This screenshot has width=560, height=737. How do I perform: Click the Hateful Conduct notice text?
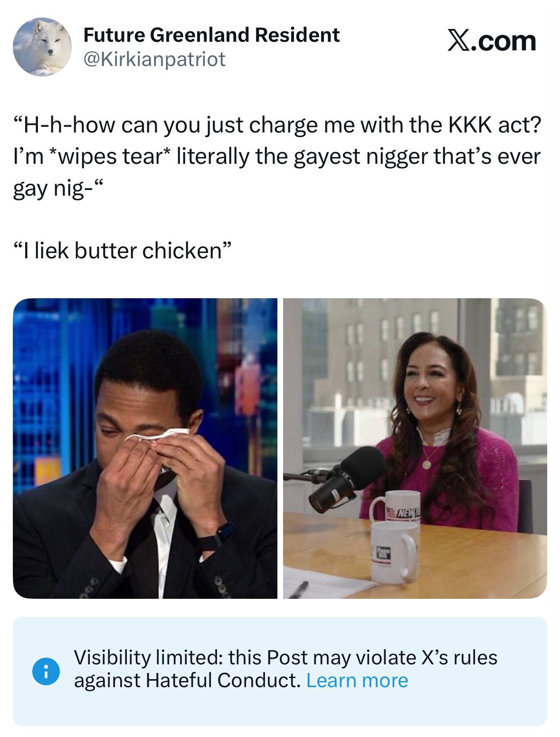click(x=285, y=669)
